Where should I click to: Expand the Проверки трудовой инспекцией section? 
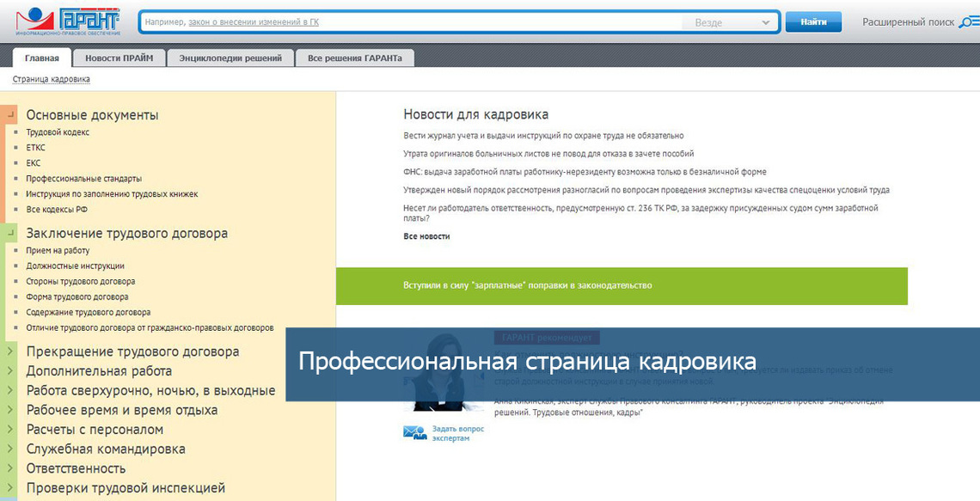(10, 488)
